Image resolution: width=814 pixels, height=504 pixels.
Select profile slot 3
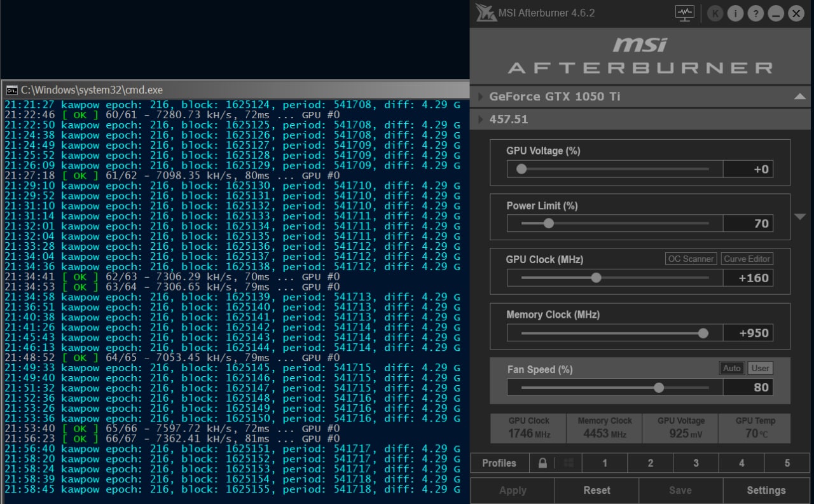(x=696, y=463)
